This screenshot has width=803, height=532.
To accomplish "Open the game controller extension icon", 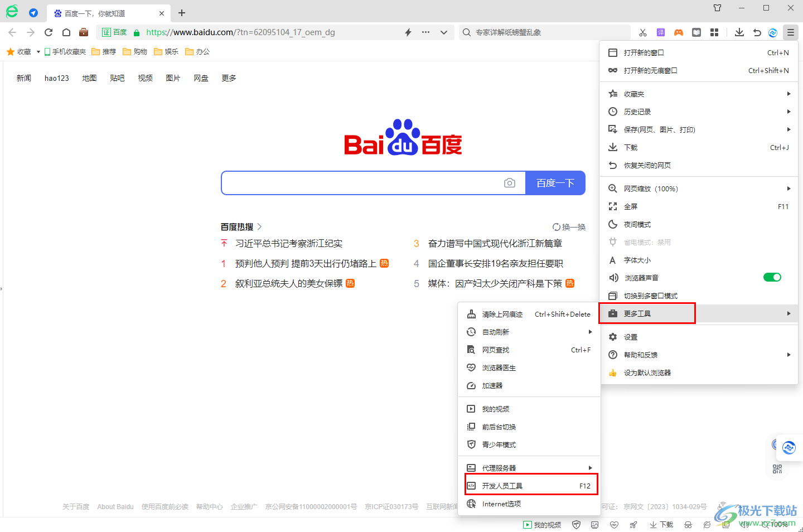I will tap(679, 32).
